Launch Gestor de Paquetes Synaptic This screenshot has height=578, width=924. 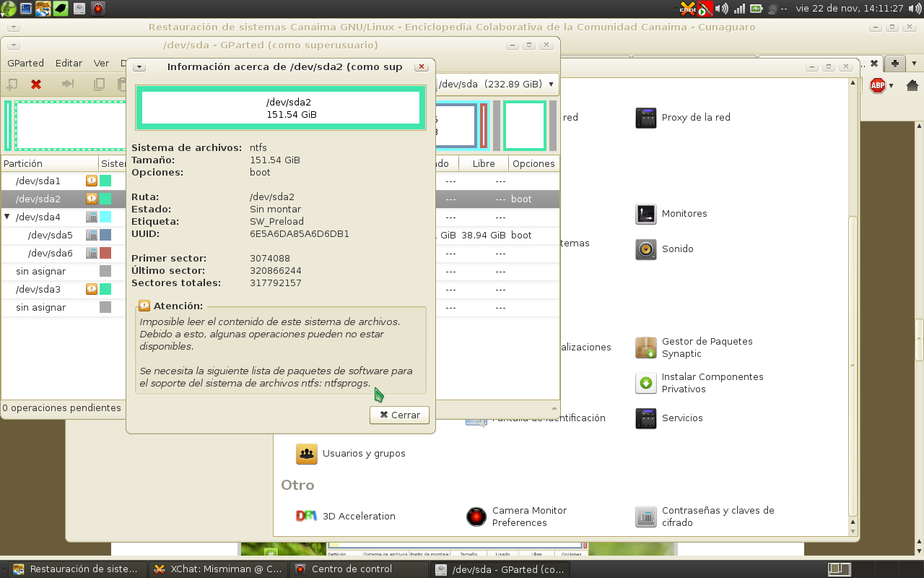click(694, 348)
